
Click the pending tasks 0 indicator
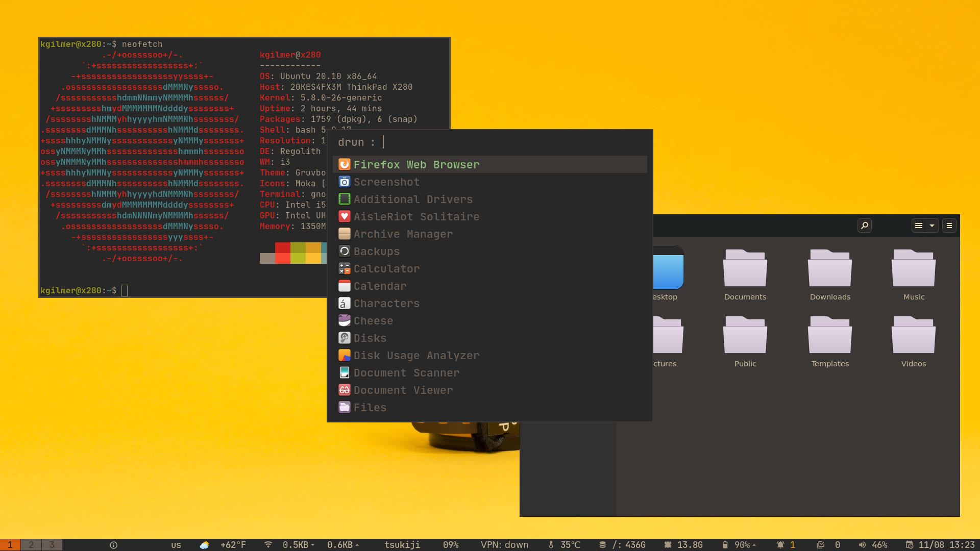tap(828, 545)
